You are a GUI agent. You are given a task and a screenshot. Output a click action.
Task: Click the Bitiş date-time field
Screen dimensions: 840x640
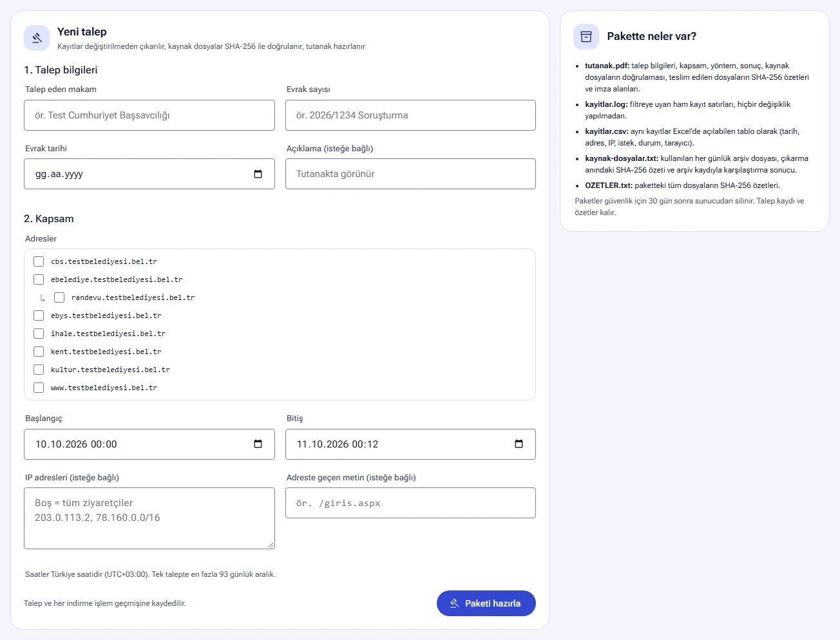point(410,444)
